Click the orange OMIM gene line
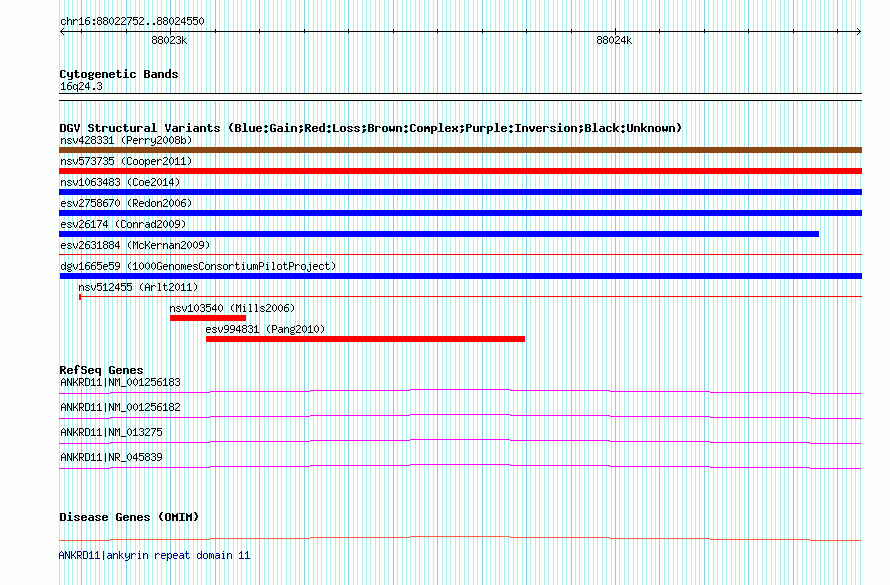This screenshot has width=890, height=585. point(460,538)
